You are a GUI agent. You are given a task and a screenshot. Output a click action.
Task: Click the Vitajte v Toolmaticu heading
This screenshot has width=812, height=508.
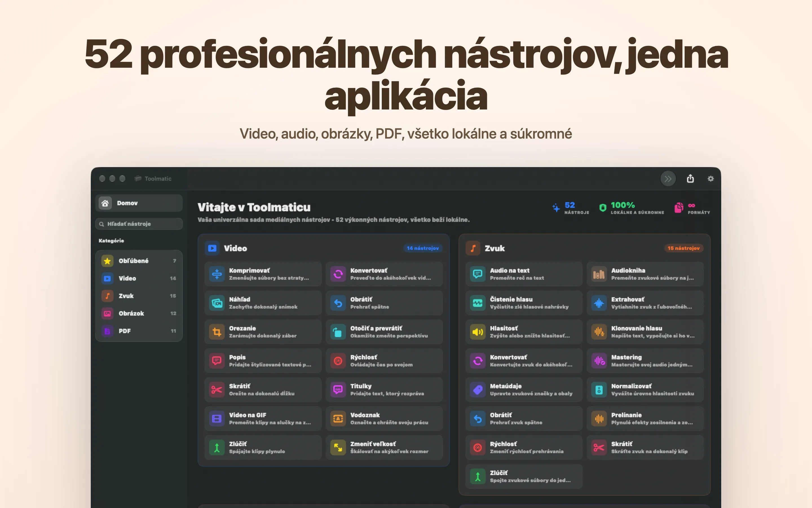254,207
